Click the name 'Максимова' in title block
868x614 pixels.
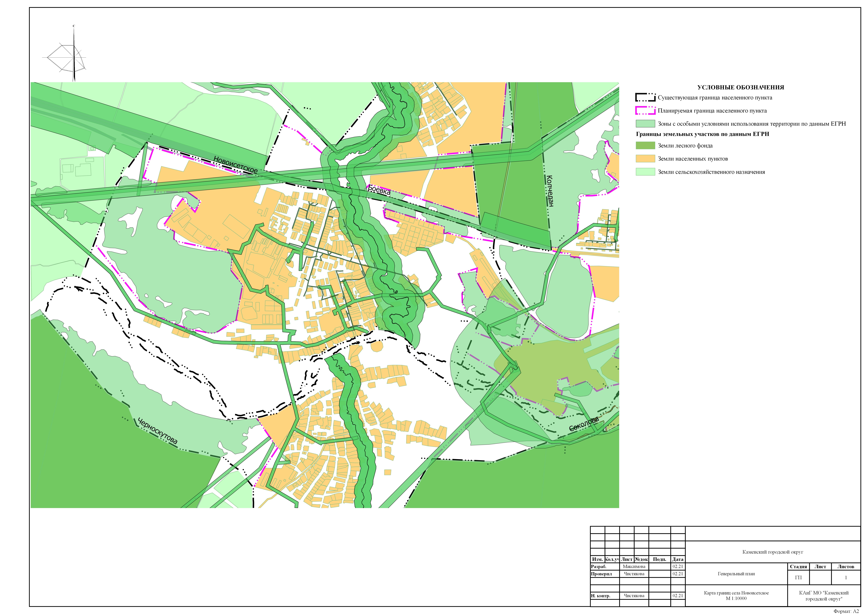634,567
